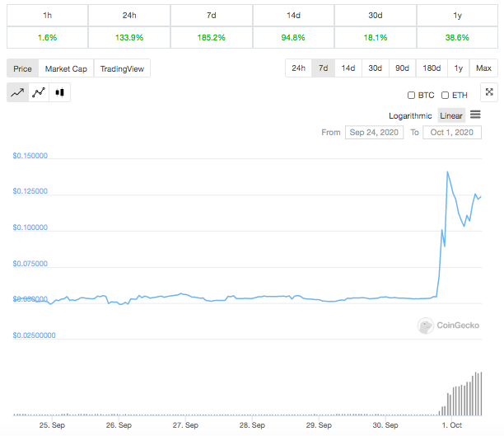Edit the From date field Sep 24, 2020
The image size is (504, 436).
(x=374, y=132)
